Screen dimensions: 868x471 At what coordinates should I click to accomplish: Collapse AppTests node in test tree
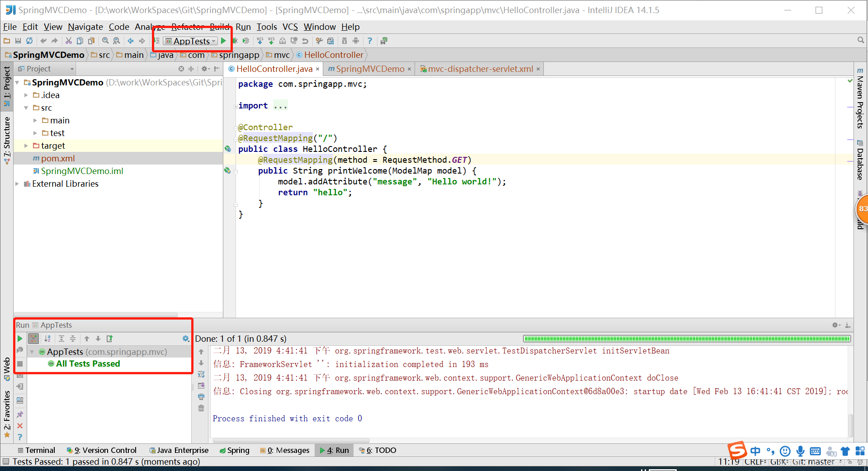tap(32, 352)
